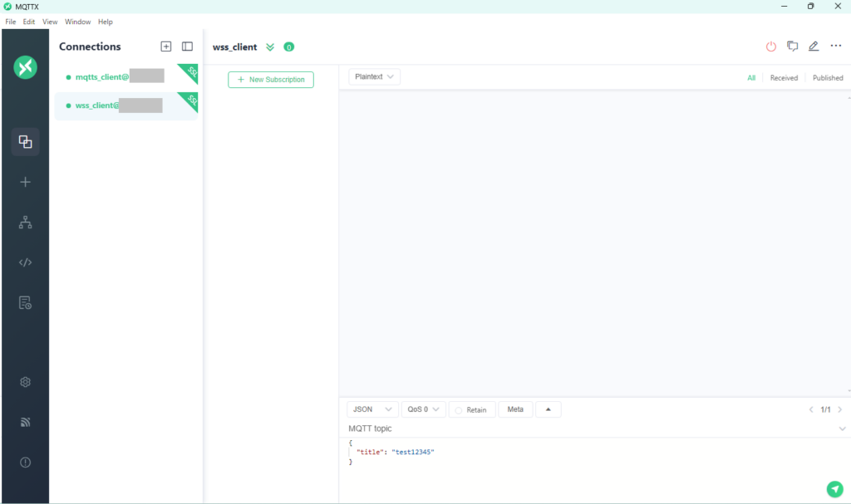Open the Window menu
Viewport: 851px width, 504px height.
click(x=78, y=22)
